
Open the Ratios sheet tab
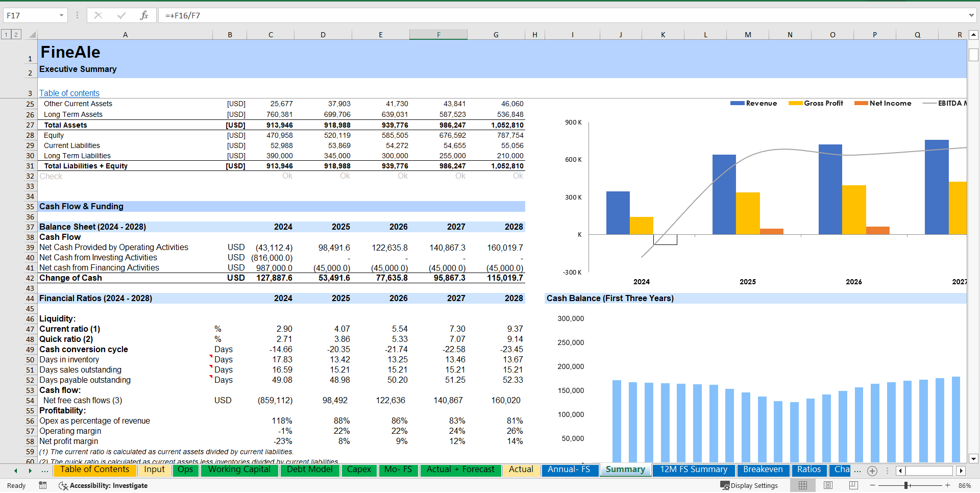[809, 470]
